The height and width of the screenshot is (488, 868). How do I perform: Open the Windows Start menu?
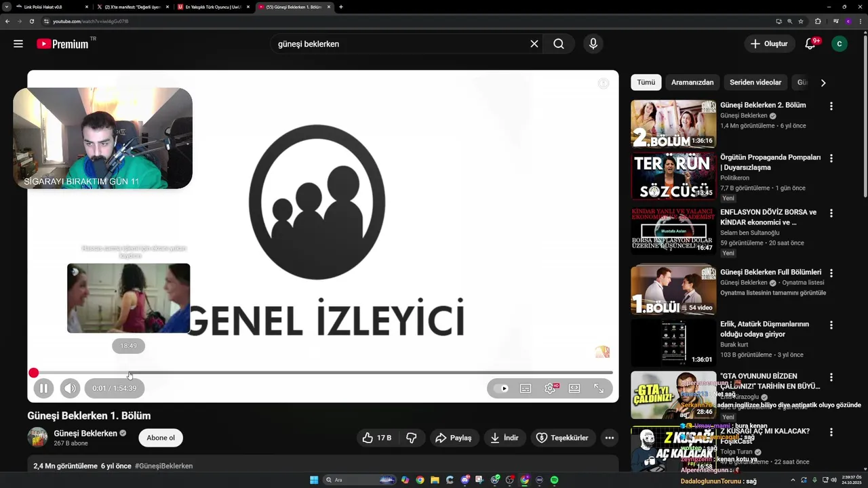click(314, 480)
